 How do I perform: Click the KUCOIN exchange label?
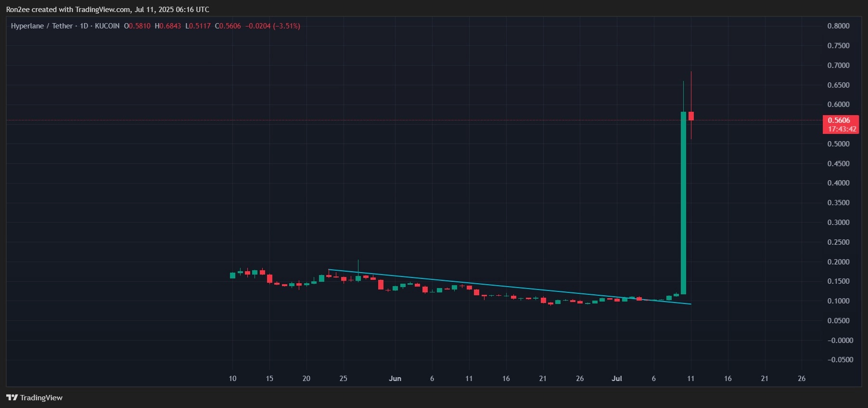click(x=107, y=26)
